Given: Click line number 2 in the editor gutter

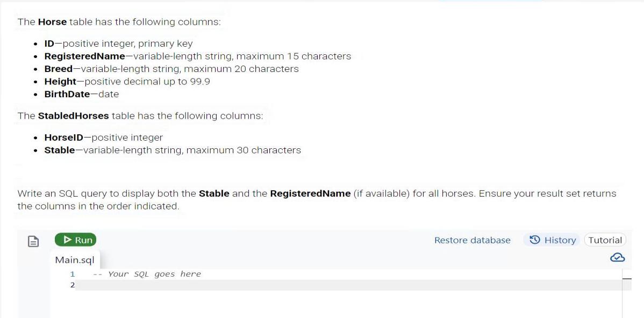Looking at the screenshot, I should pos(73,285).
